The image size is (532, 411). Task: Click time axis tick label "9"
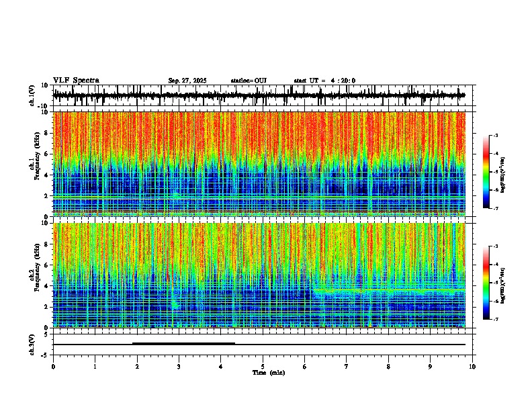(430, 367)
